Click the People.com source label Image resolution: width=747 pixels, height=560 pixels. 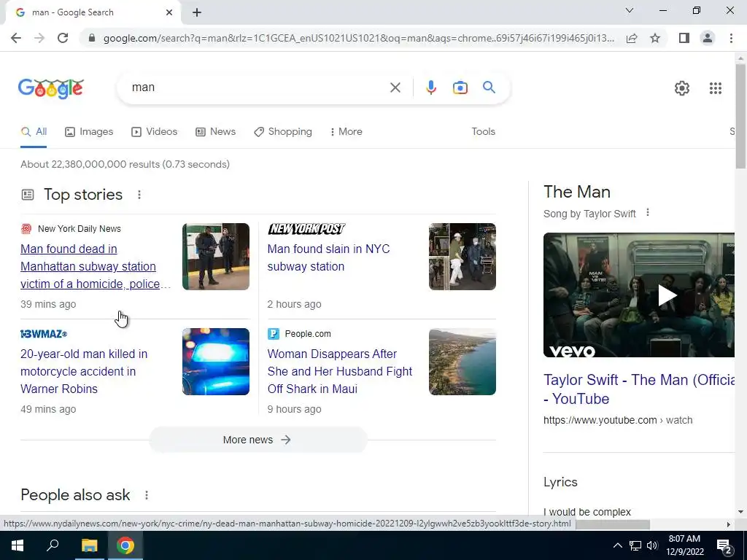(307, 334)
